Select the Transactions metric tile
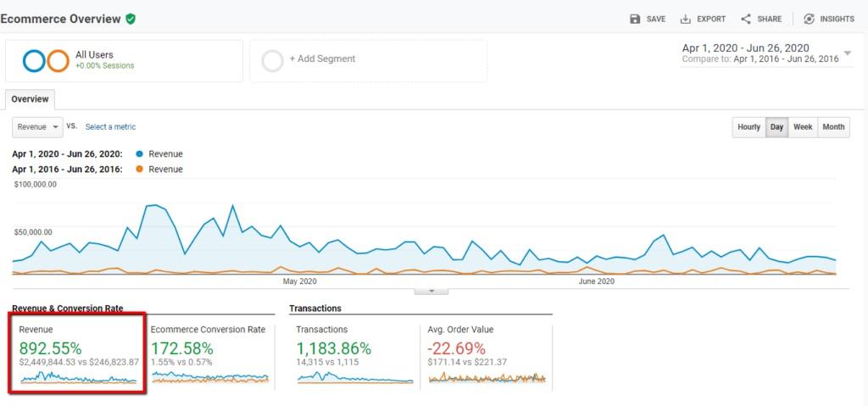 (x=354, y=354)
